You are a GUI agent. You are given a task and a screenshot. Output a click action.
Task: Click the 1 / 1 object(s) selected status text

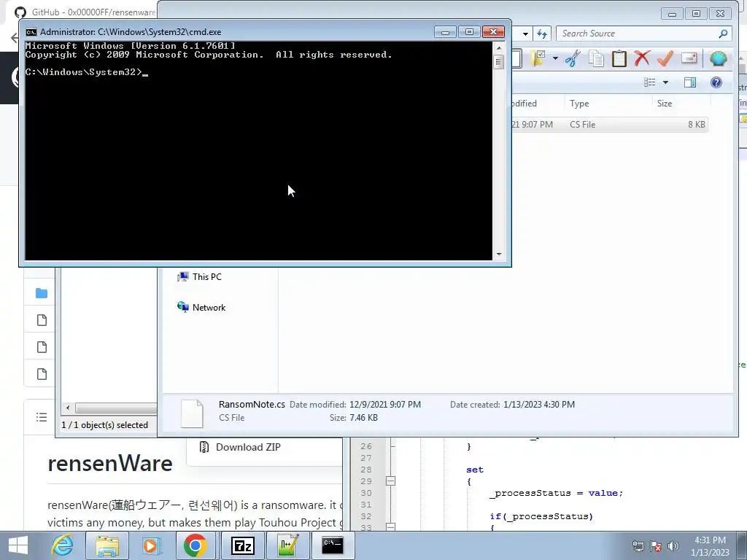(x=104, y=425)
